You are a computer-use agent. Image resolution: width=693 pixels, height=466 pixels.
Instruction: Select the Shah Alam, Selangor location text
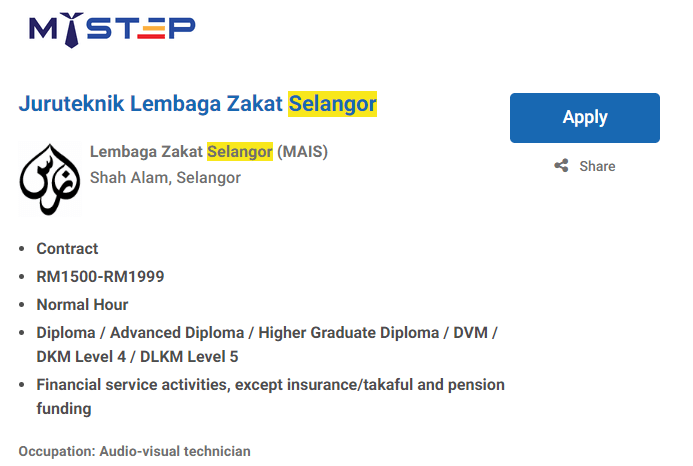[x=165, y=178]
